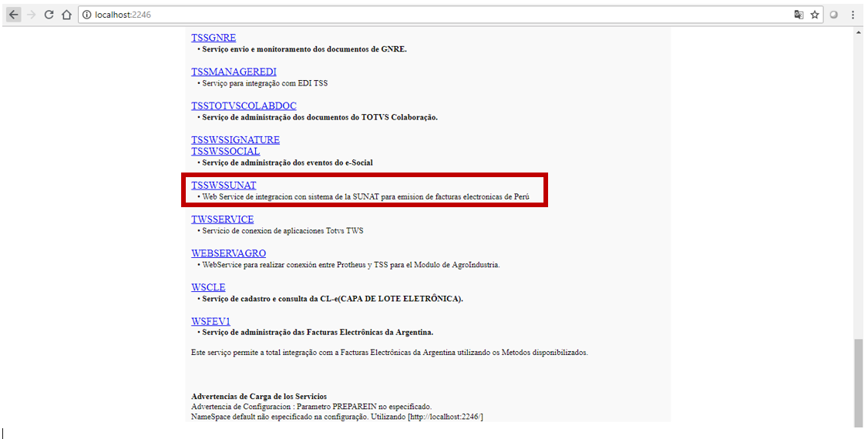Open the TSSMANAGEREDI service link
868x439 pixels.
pyautogui.click(x=234, y=72)
